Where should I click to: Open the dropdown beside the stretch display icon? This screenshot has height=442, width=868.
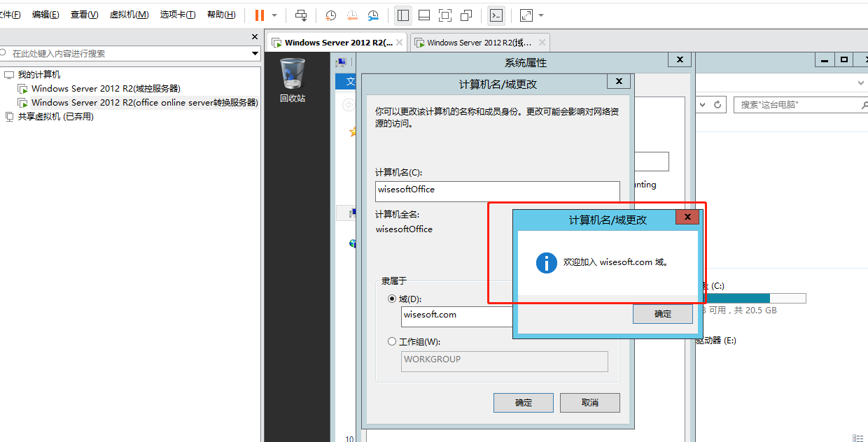pos(541,15)
